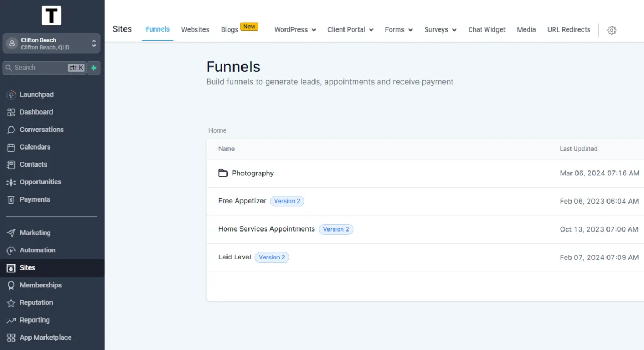
Task: Click the Reputation star icon
Action: coord(11,303)
